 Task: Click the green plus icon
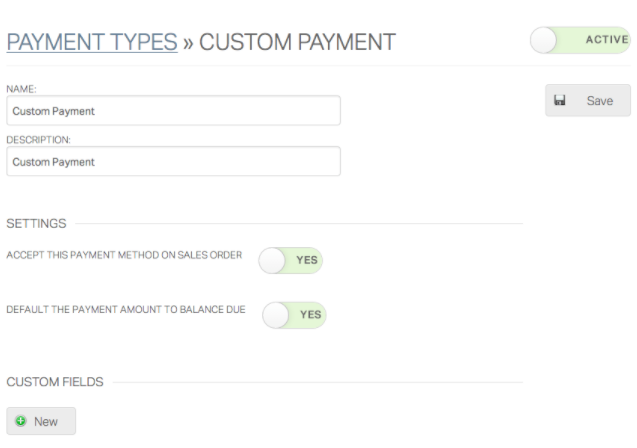[20, 422]
